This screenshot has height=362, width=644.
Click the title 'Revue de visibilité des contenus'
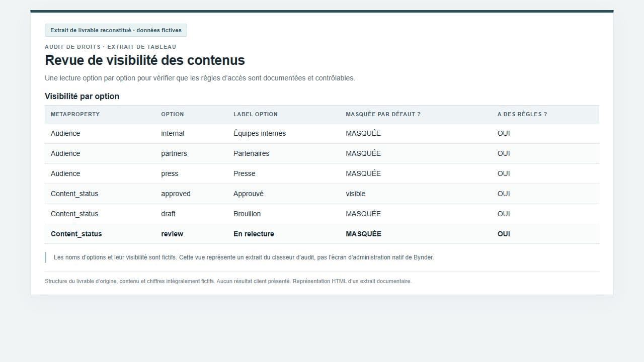point(145,60)
